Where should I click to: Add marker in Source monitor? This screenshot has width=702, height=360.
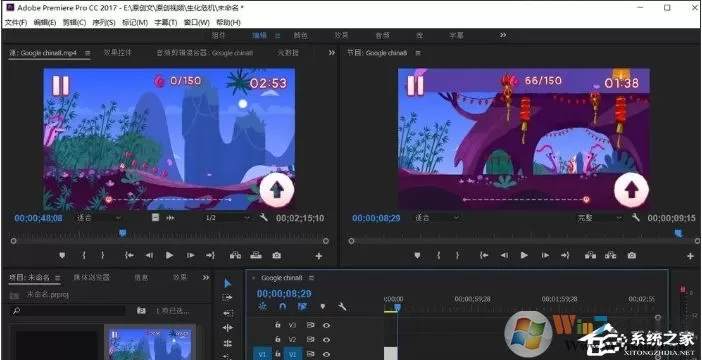pos(62,255)
